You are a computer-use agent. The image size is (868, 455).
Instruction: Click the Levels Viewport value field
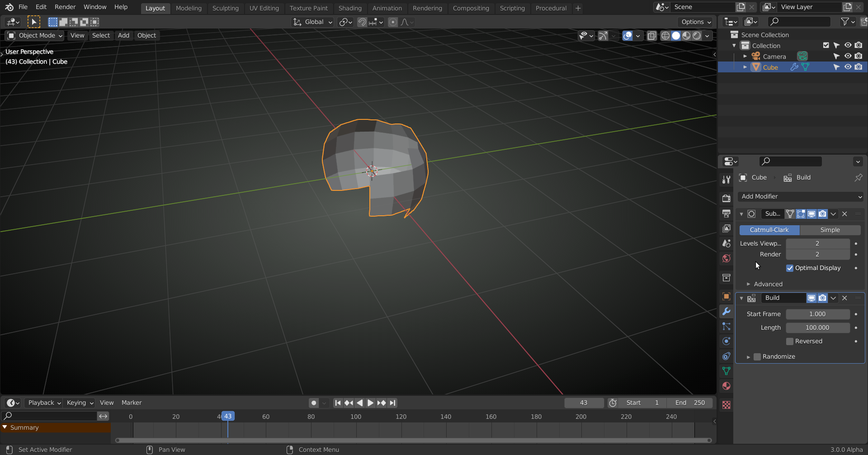818,244
